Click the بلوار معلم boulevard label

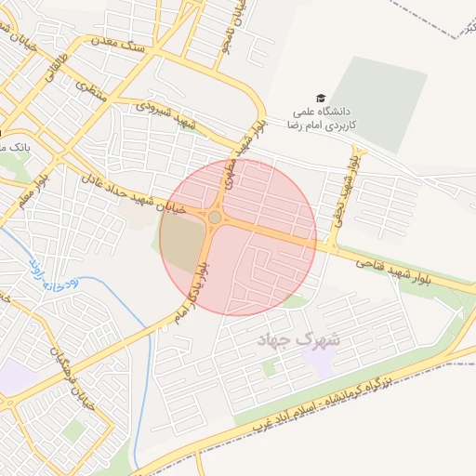point(33,192)
